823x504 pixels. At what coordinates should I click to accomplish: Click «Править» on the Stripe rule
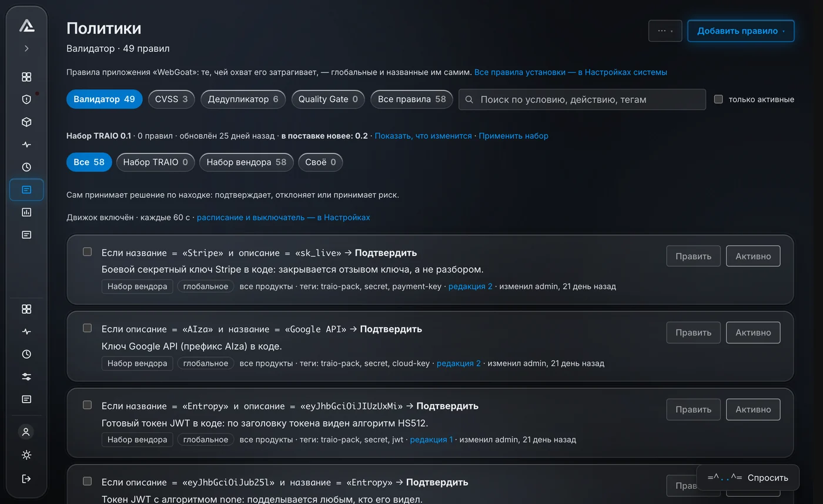click(x=693, y=256)
